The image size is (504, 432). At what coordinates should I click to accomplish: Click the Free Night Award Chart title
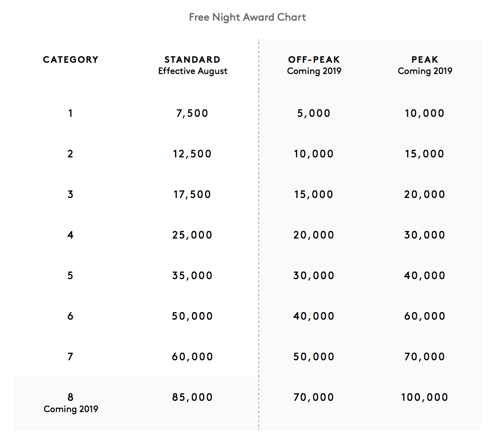[247, 17]
